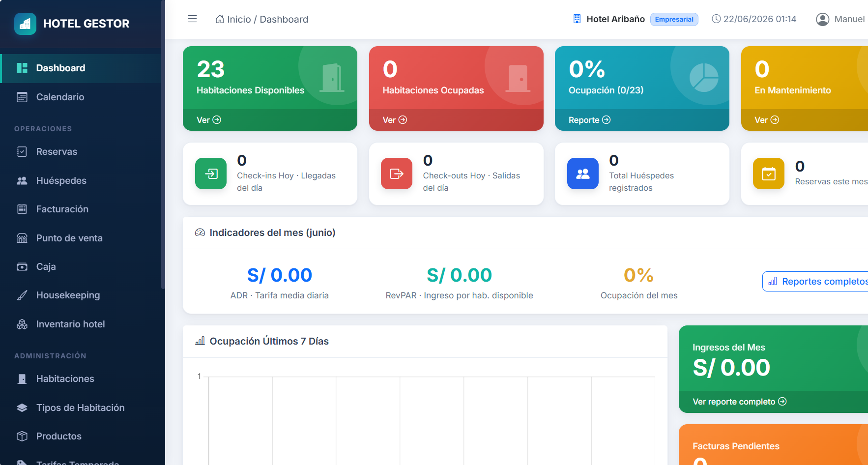This screenshot has width=868, height=465.
Task: Navigate to Facturación
Action: tap(82, 209)
